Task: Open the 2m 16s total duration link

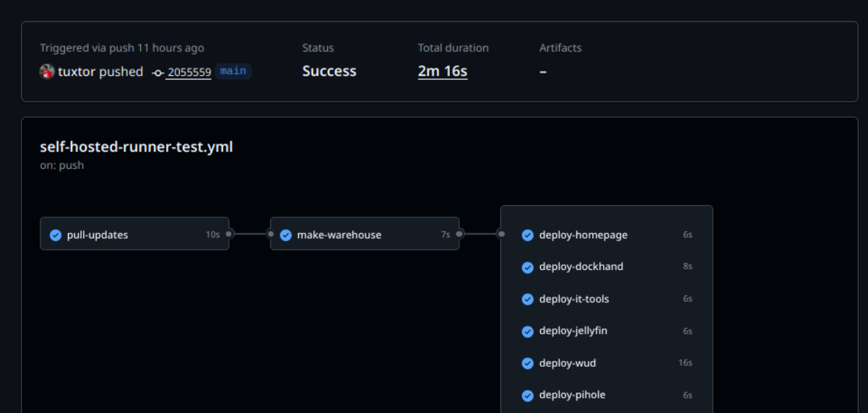Action: [443, 71]
